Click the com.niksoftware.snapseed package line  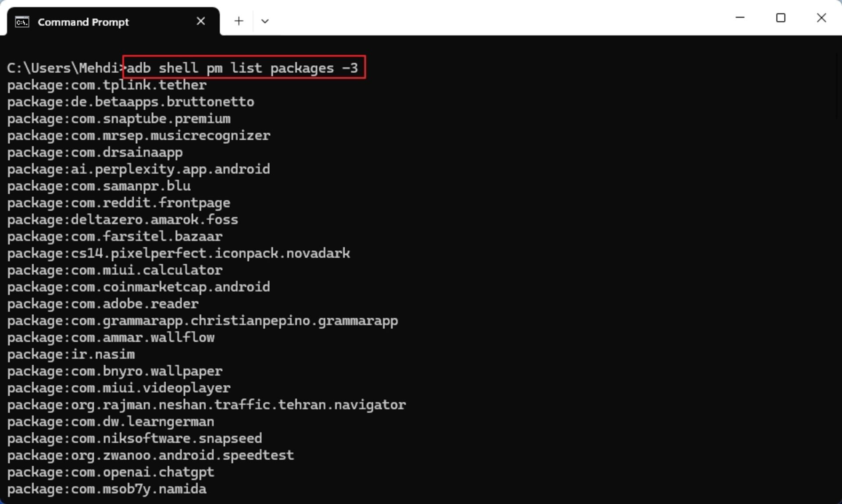pyautogui.click(x=135, y=438)
